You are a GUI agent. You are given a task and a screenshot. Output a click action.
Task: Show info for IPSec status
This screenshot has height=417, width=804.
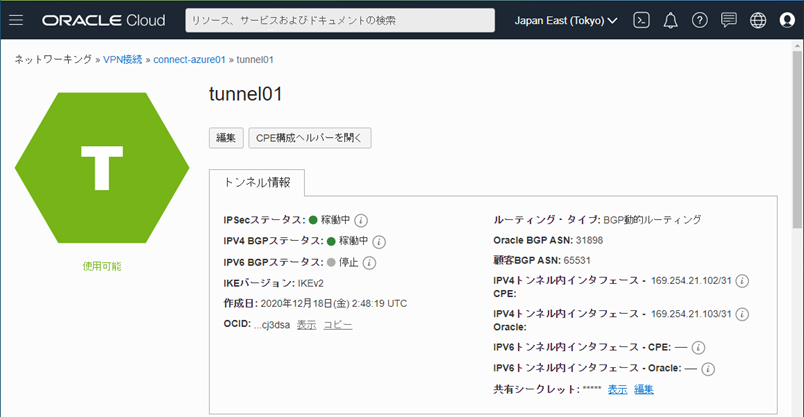click(361, 221)
